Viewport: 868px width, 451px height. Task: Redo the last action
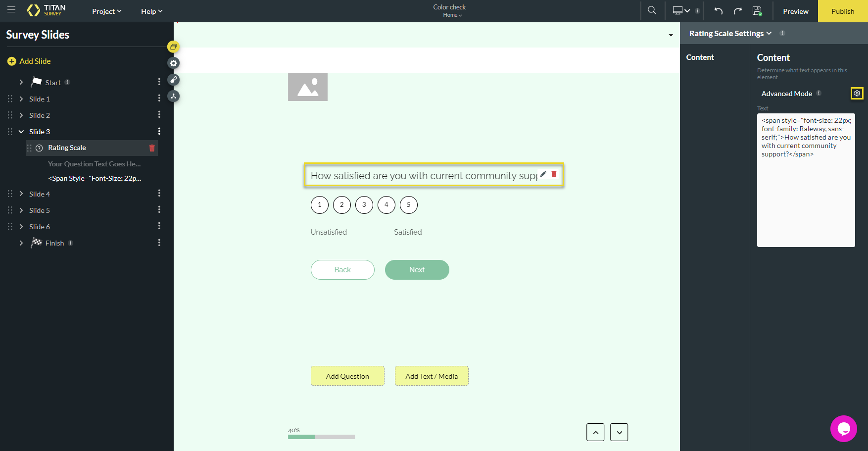[737, 11]
